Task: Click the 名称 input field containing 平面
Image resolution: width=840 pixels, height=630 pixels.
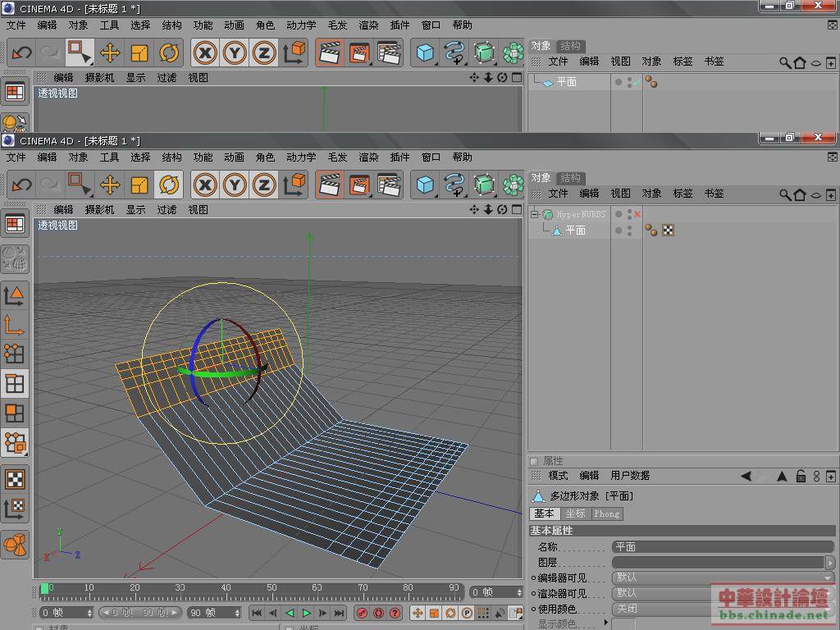Action: pos(724,547)
